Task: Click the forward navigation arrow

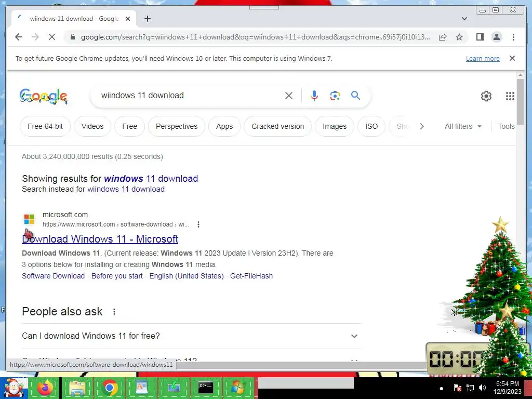Action: coord(35,37)
